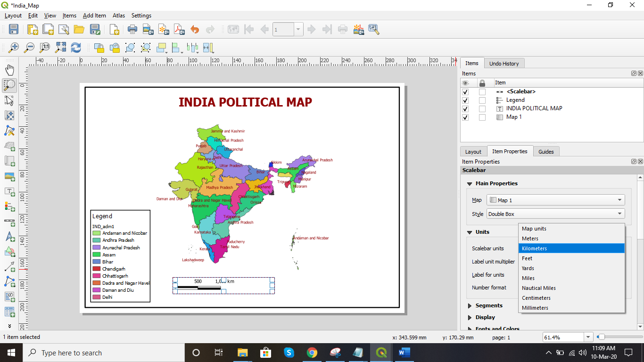
Task: Group selected items
Action: [130, 48]
